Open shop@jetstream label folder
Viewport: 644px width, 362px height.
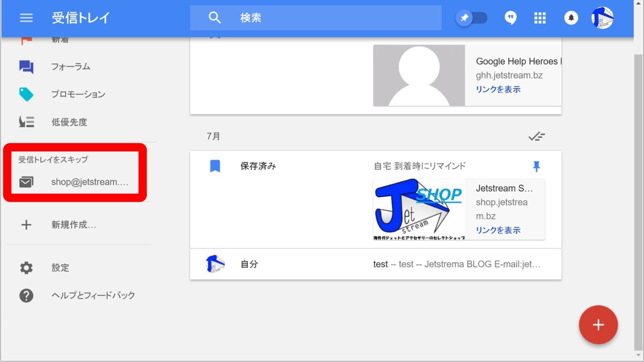click(x=90, y=182)
